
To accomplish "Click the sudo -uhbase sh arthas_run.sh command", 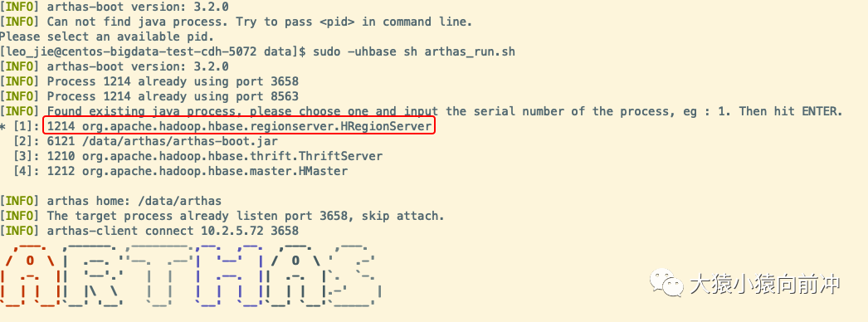I will pos(413,51).
